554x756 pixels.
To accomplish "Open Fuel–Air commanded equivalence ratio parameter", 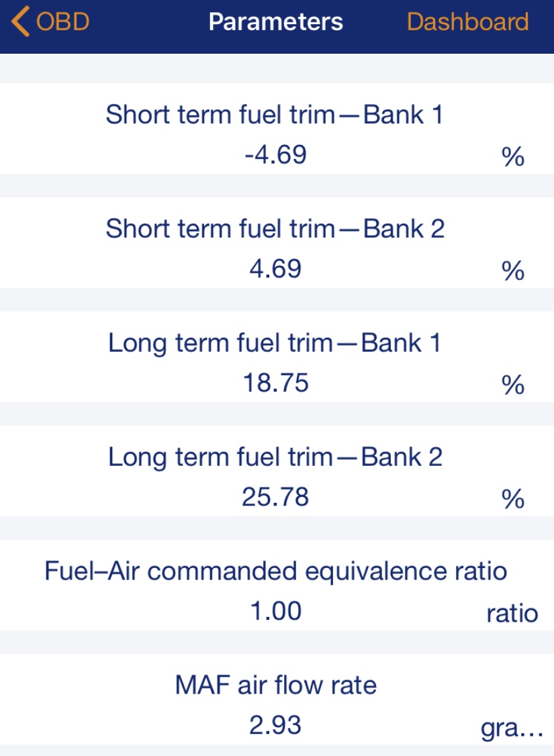I will pos(275,572).
